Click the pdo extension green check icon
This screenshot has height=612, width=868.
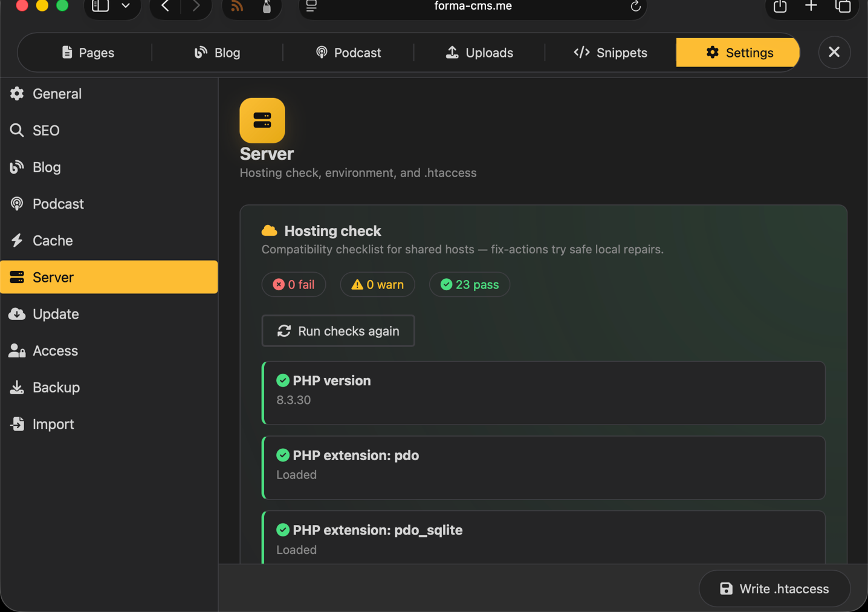pos(283,455)
